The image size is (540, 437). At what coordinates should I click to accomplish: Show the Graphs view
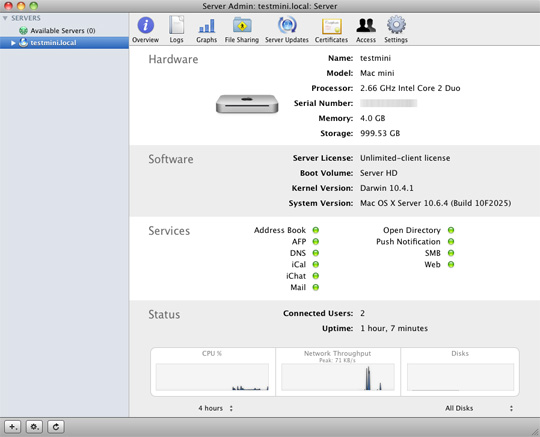[x=207, y=26]
